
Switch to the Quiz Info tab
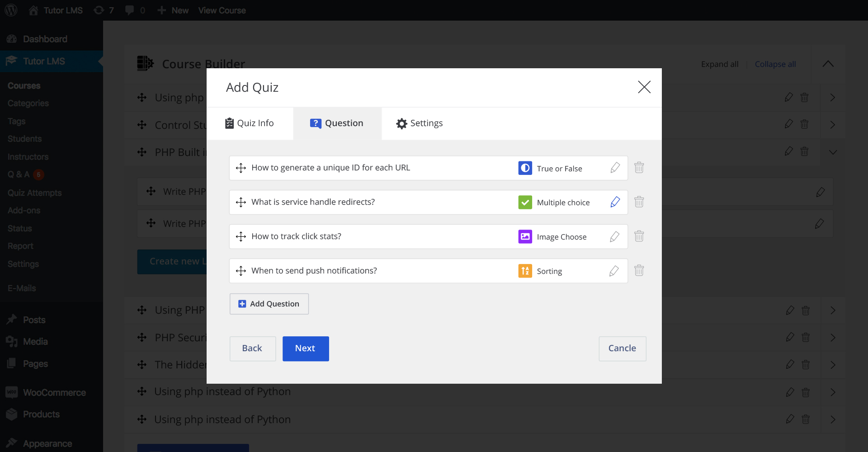coord(250,123)
